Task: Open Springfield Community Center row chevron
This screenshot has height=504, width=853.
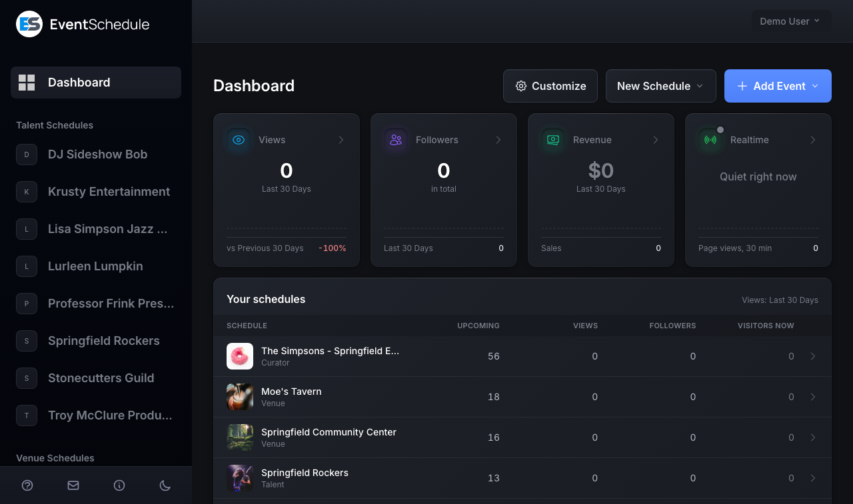Action: [x=813, y=437]
